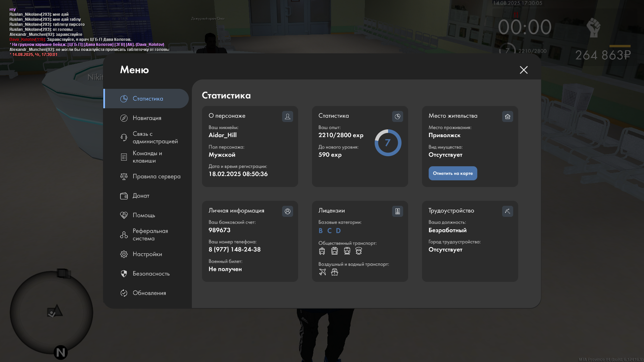The width and height of the screenshot is (644, 362).
Task: Select Настройки in the sidebar
Action: [147, 254]
